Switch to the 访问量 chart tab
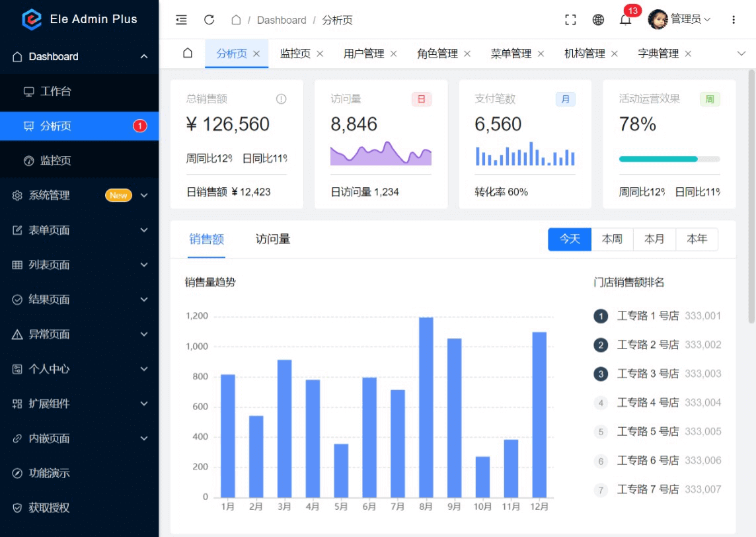 [x=273, y=239]
